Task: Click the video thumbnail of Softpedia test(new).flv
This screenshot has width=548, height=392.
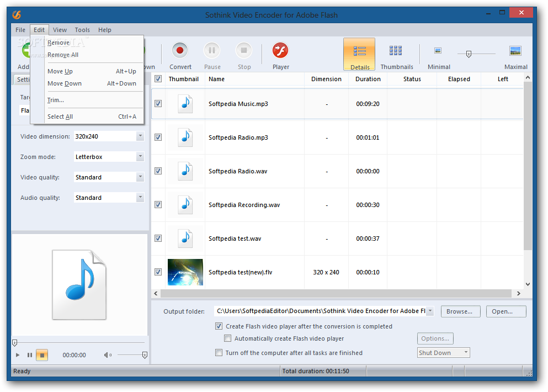Action: [x=185, y=272]
